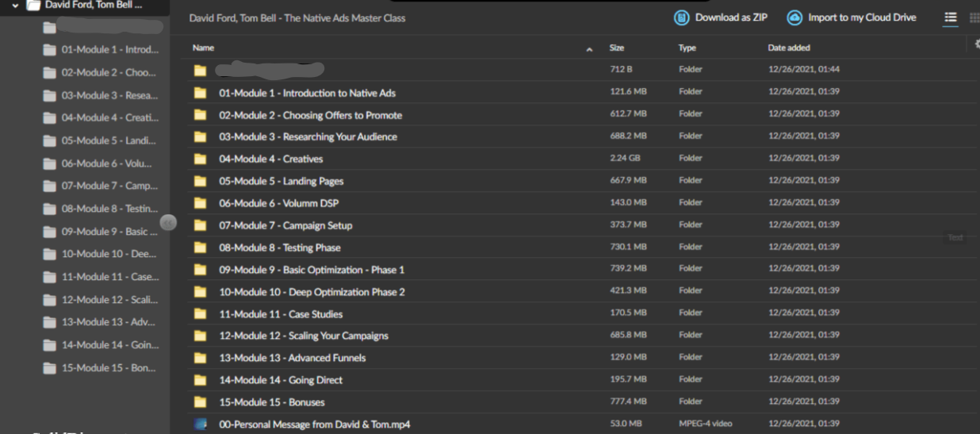Open sidebar folder 13-Module 13 - Adv...
Image resolution: width=980 pixels, height=434 pixels.
(101, 323)
